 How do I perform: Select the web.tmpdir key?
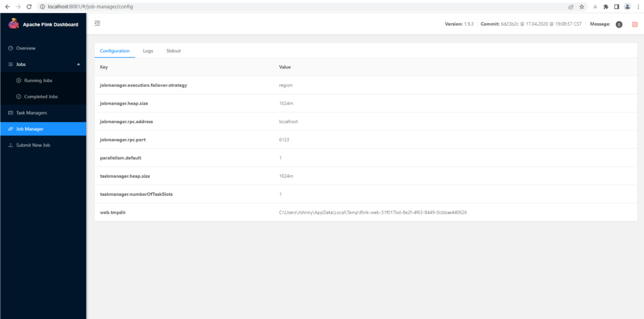113,213
